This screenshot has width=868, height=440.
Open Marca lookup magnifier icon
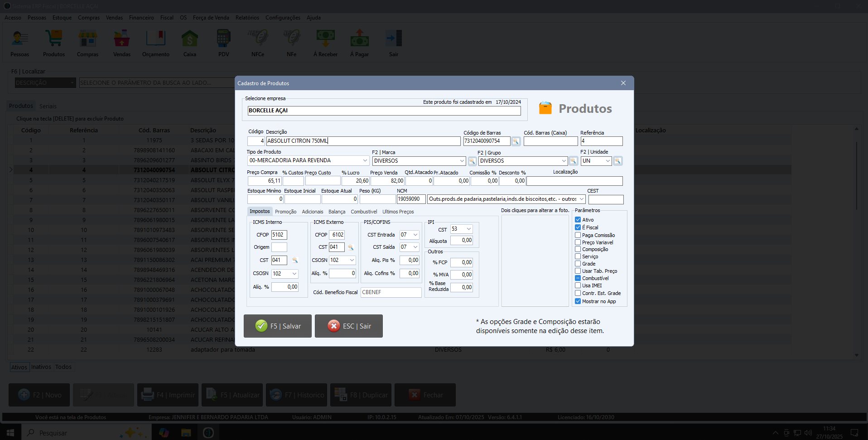pos(472,161)
